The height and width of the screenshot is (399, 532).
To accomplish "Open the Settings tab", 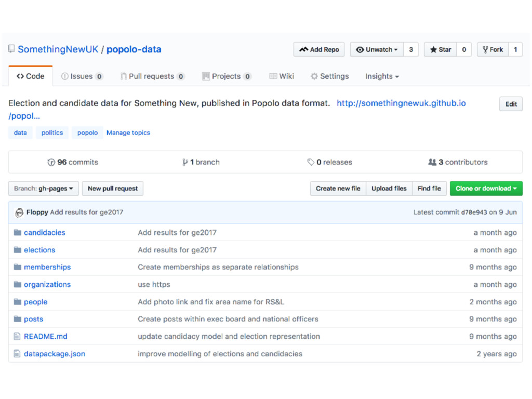I will pyautogui.click(x=330, y=76).
